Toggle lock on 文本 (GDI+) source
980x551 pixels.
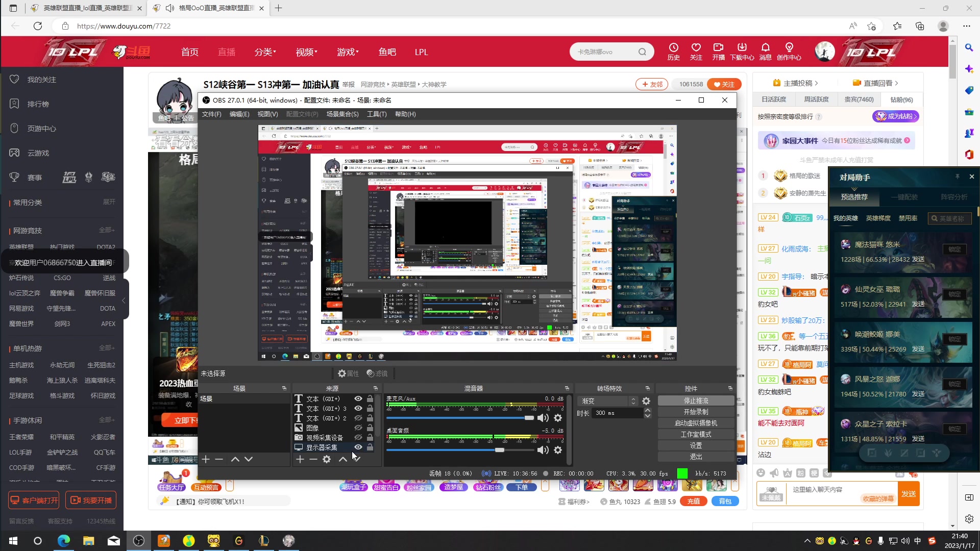point(370,399)
